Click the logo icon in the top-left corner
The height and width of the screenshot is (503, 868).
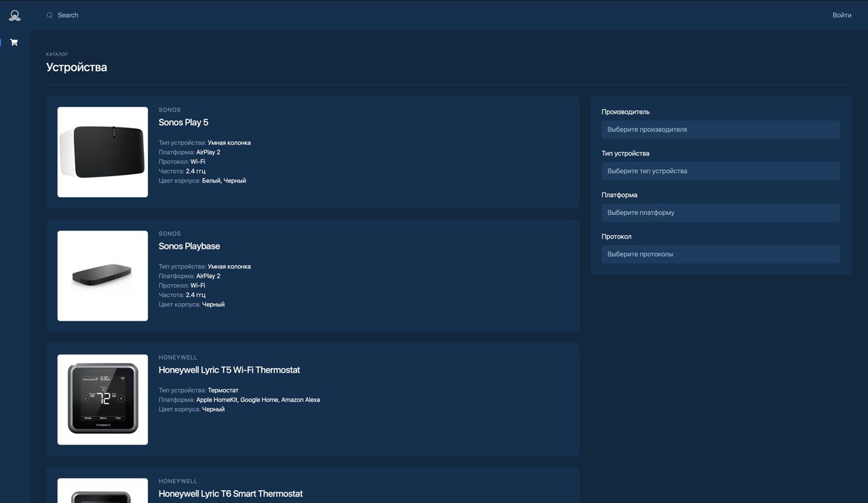(14, 15)
